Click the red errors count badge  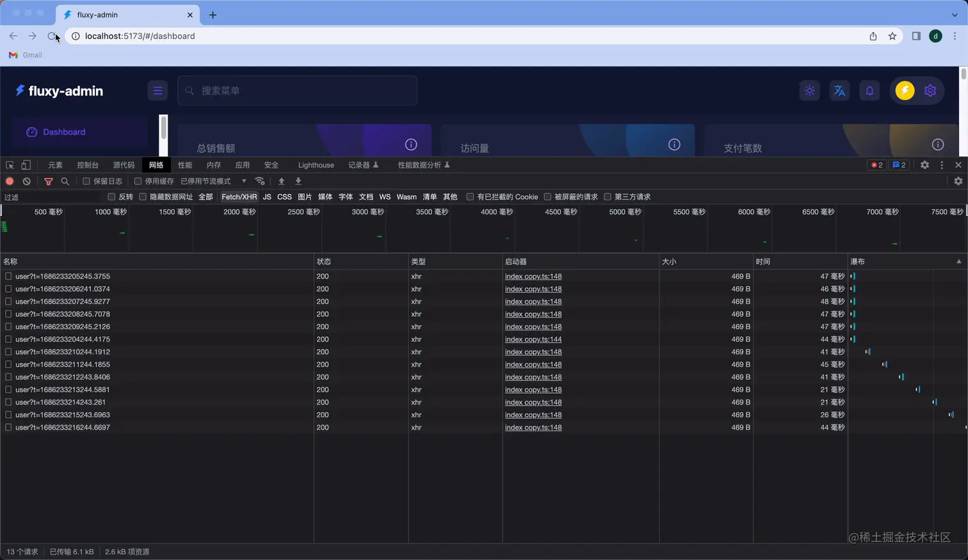pyautogui.click(x=876, y=165)
